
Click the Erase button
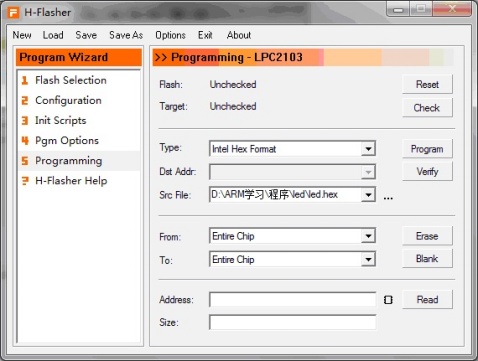[x=427, y=236]
